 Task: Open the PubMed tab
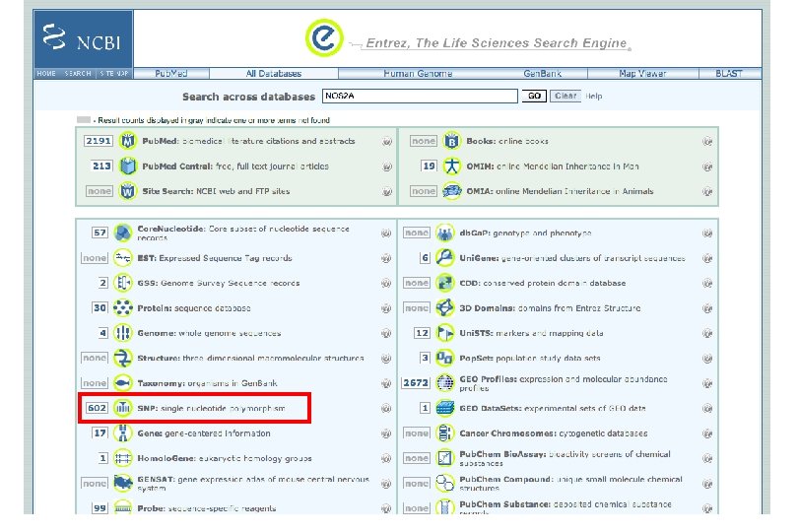pos(171,73)
